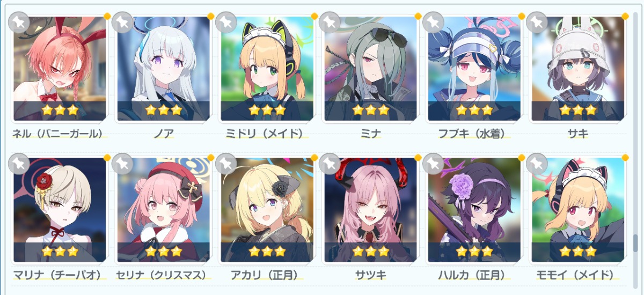Pin the サキ character card
This screenshot has width=644, height=295.
[537, 22]
